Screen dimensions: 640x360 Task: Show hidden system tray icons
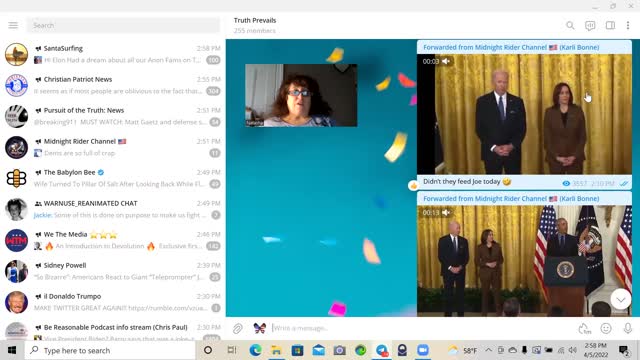click(x=489, y=350)
